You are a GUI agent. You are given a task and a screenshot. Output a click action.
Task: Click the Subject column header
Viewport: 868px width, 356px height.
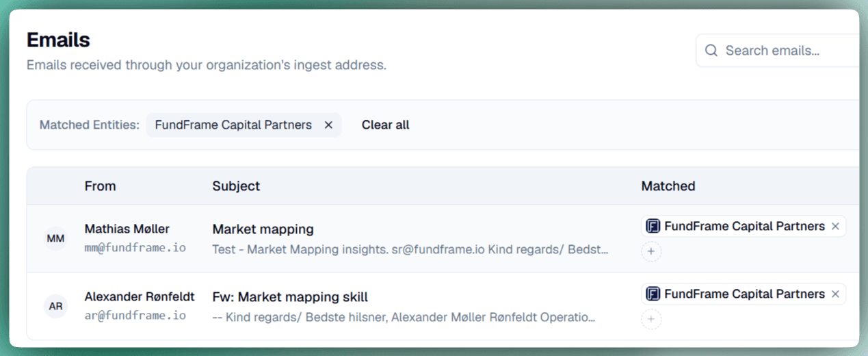tap(236, 186)
